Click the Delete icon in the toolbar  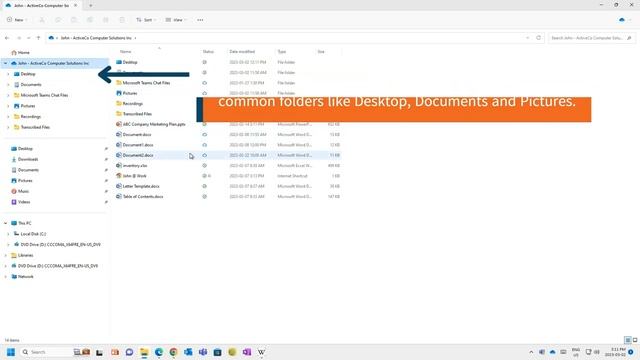coord(122,20)
